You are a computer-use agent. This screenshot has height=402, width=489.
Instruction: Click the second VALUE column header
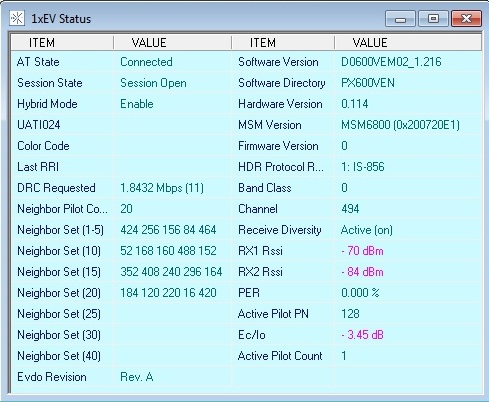point(408,43)
